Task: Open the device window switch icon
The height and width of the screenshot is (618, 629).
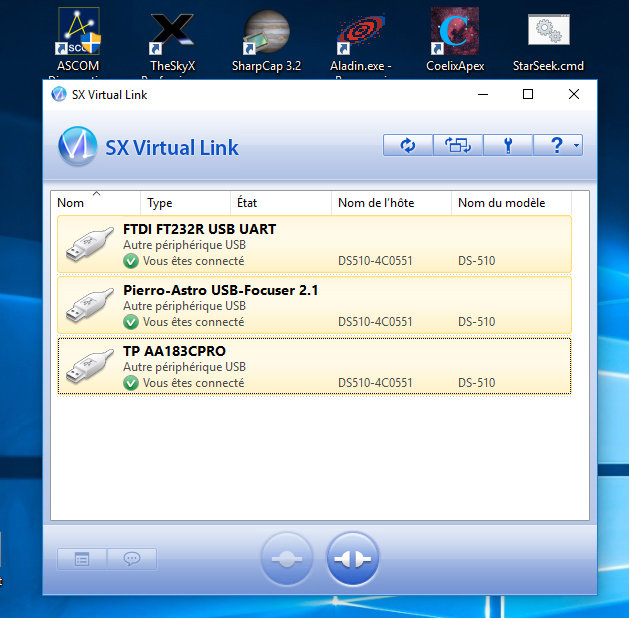Action: click(x=458, y=145)
